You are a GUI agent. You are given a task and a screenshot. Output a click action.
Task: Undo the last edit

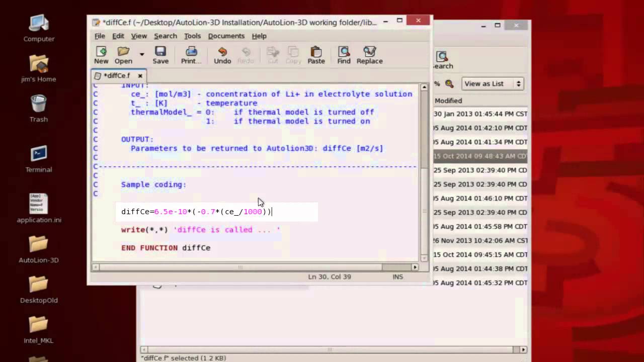coord(222,55)
